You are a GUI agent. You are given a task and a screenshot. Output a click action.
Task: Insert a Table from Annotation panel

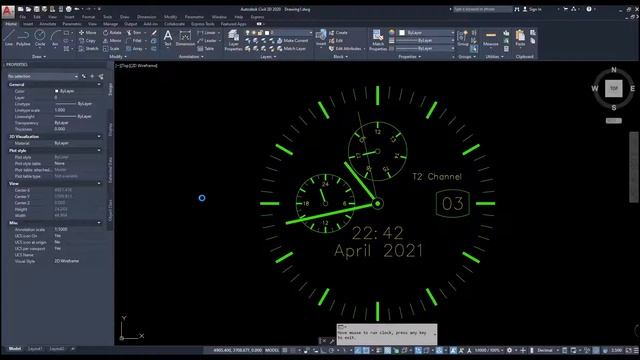pos(206,49)
